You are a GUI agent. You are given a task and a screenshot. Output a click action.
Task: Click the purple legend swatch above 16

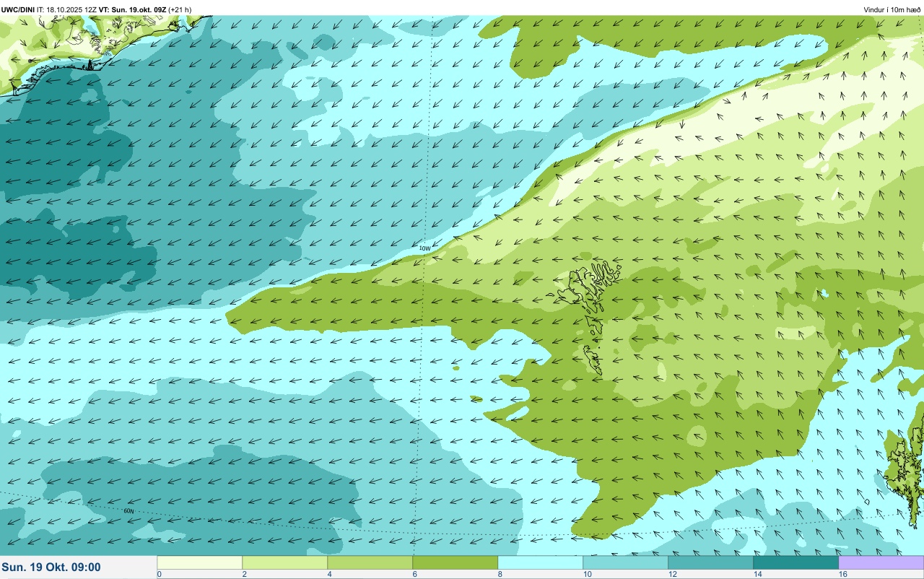[x=881, y=562]
